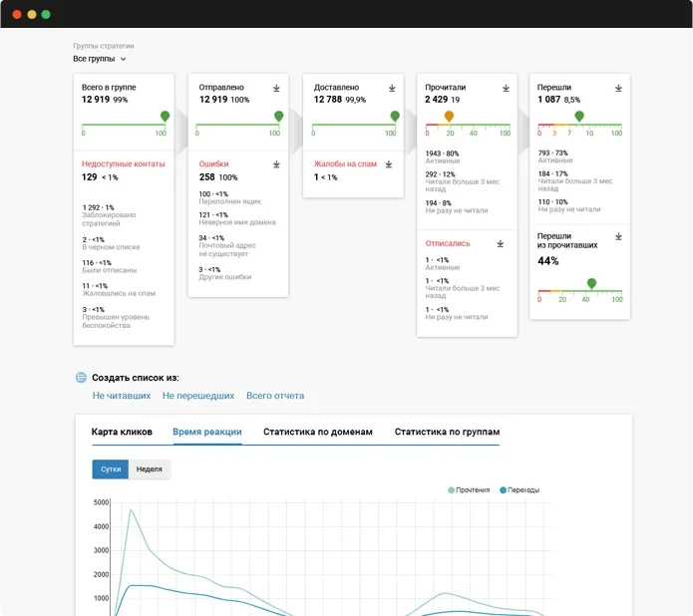Switch chart period to Неделя
The width and height of the screenshot is (693, 616).
coord(150,468)
